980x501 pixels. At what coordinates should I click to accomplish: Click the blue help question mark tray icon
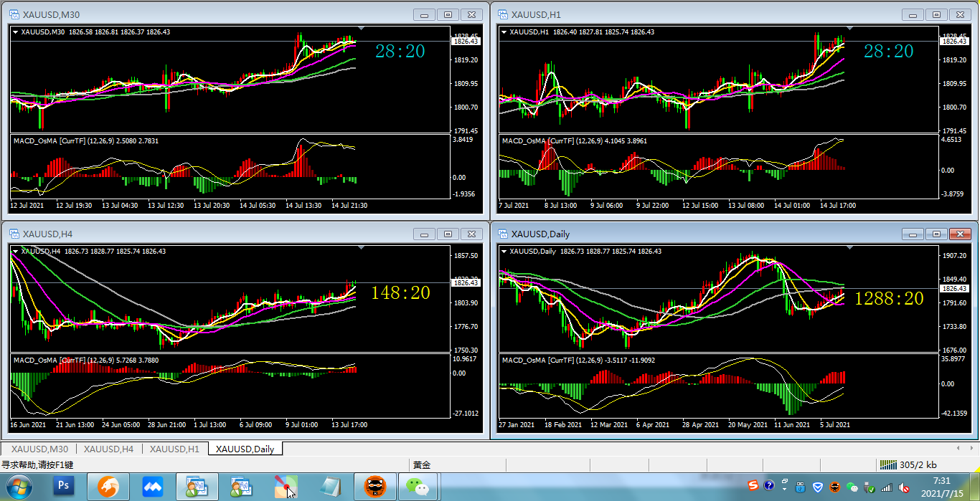tap(769, 487)
